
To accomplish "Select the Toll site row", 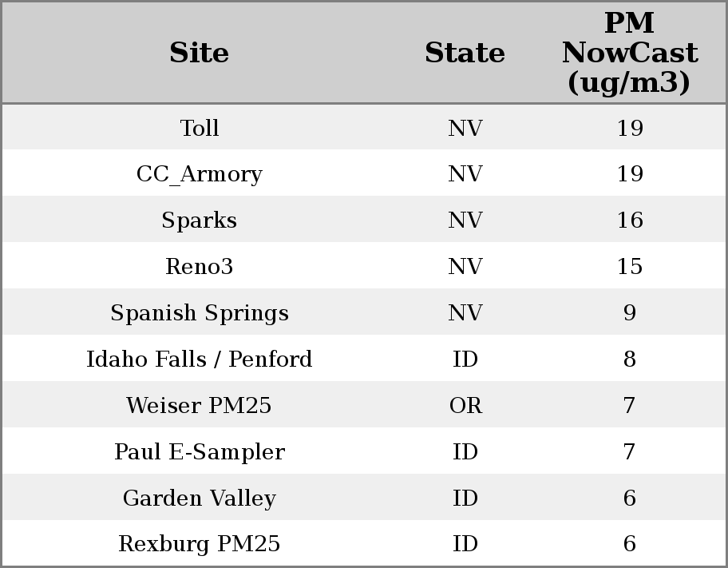I will tap(199, 128).
